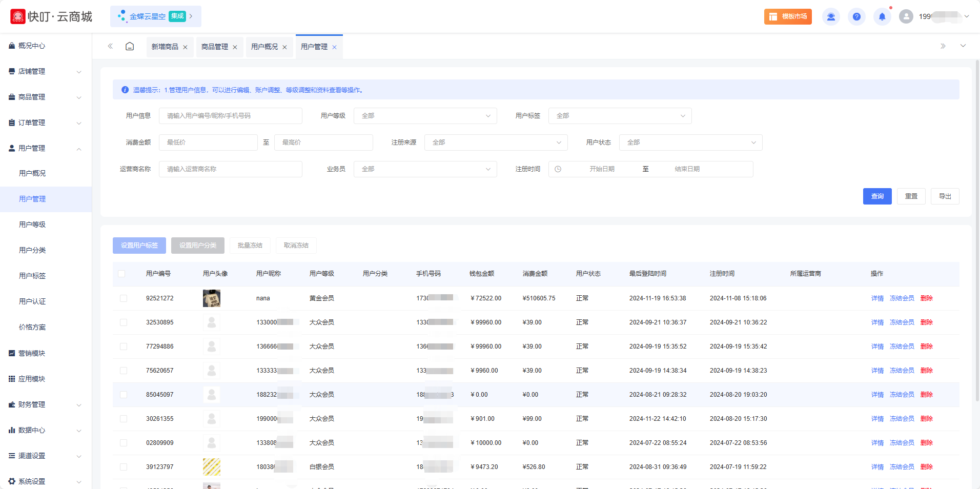Click the 模板市场 button
This screenshot has width=980, height=489.
(x=787, y=17)
